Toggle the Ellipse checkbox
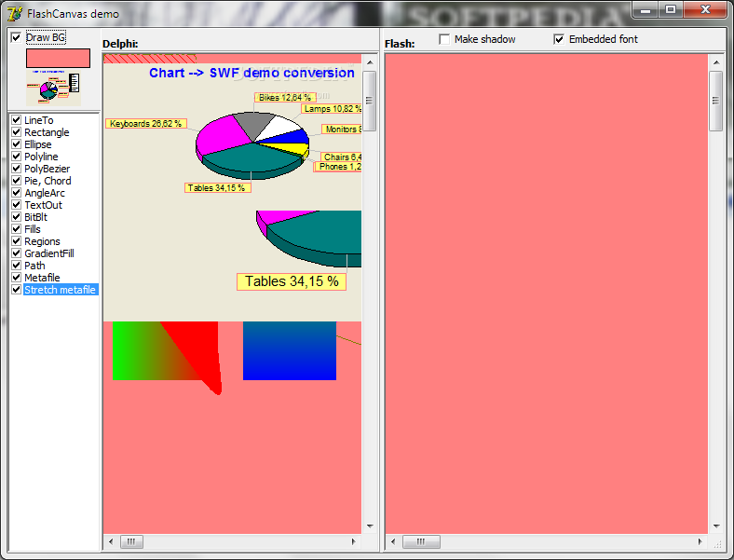The image size is (734, 560). click(x=17, y=144)
